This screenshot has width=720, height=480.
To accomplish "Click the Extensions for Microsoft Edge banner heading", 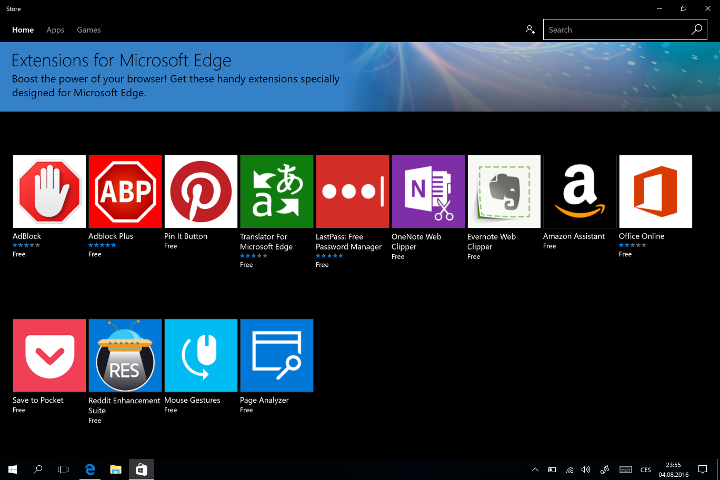I will pyautogui.click(x=122, y=60).
